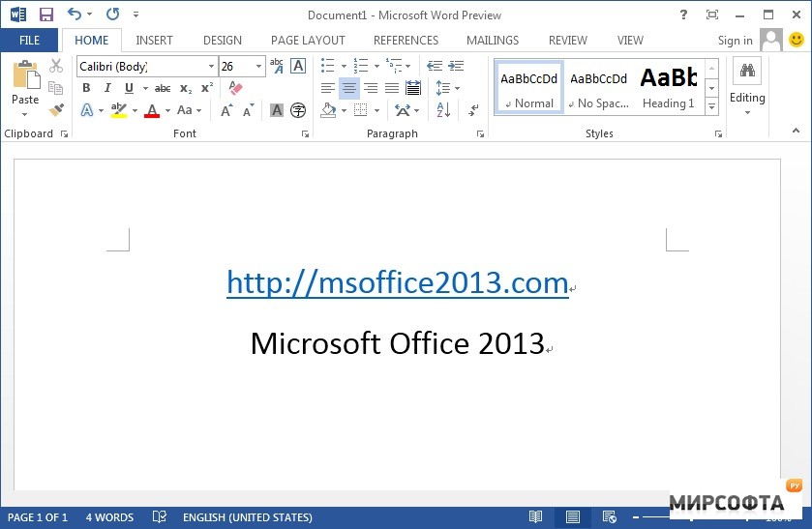The height and width of the screenshot is (529, 812).
Task: Sort the selected text A to Z
Action: (x=443, y=109)
